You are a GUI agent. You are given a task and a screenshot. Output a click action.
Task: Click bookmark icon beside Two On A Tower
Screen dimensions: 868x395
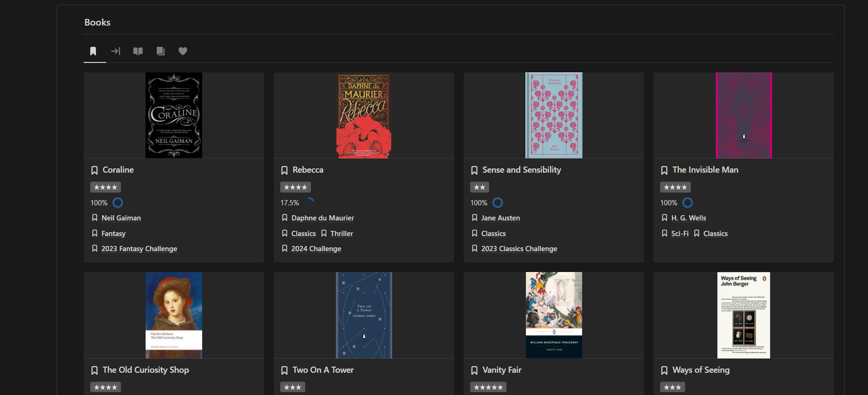(x=284, y=370)
